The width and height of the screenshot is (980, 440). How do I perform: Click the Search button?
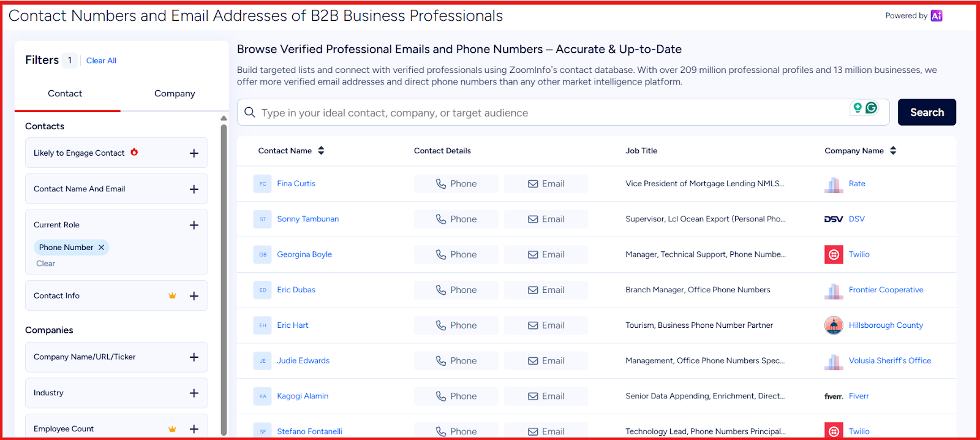click(927, 112)
